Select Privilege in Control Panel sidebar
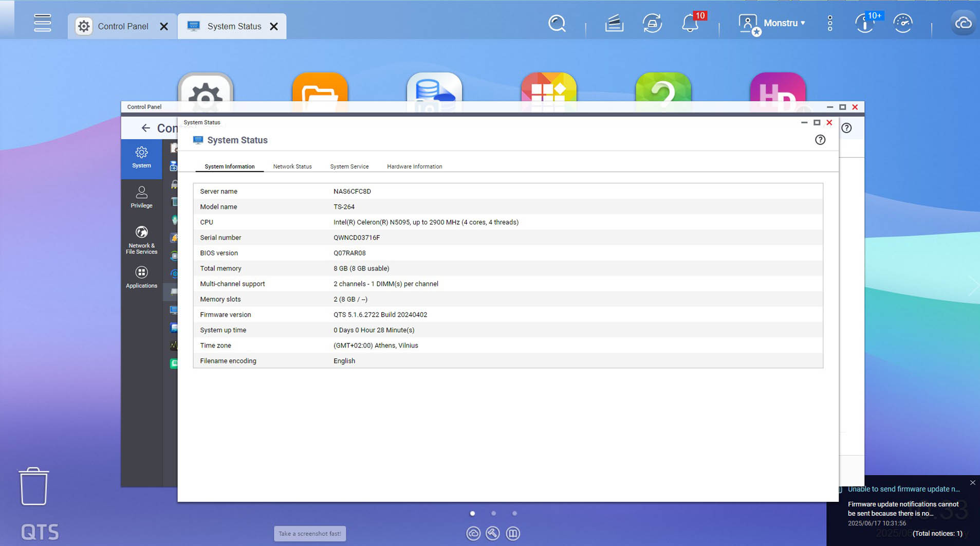This screenshot has height=546, width=980. [x=141, y=197]
